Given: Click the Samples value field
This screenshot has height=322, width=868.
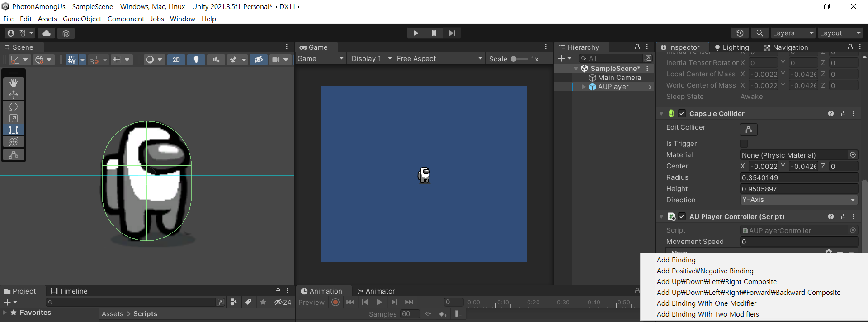Looking at the screenshot, I should (410, 314).
